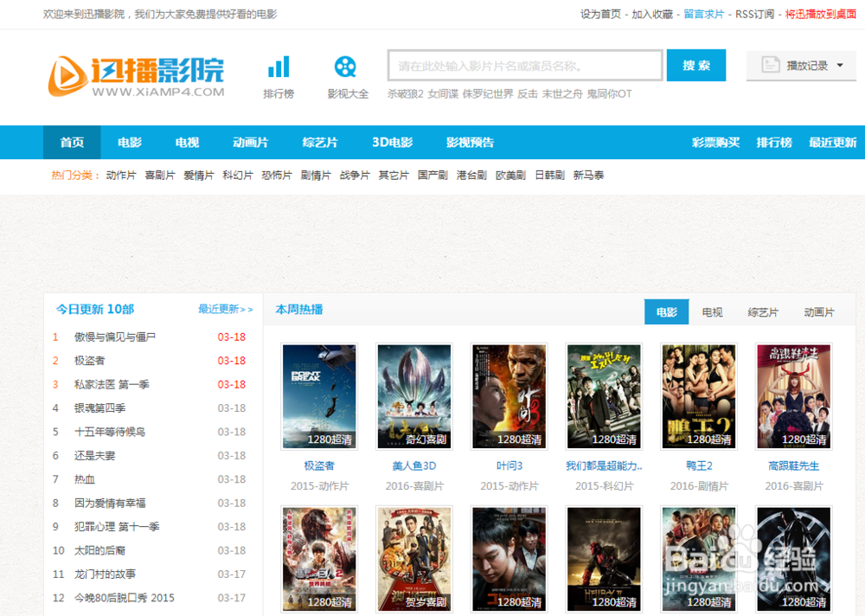
Task: Open the 鸭王2 movie poster
Action: [x=699, y=396]
